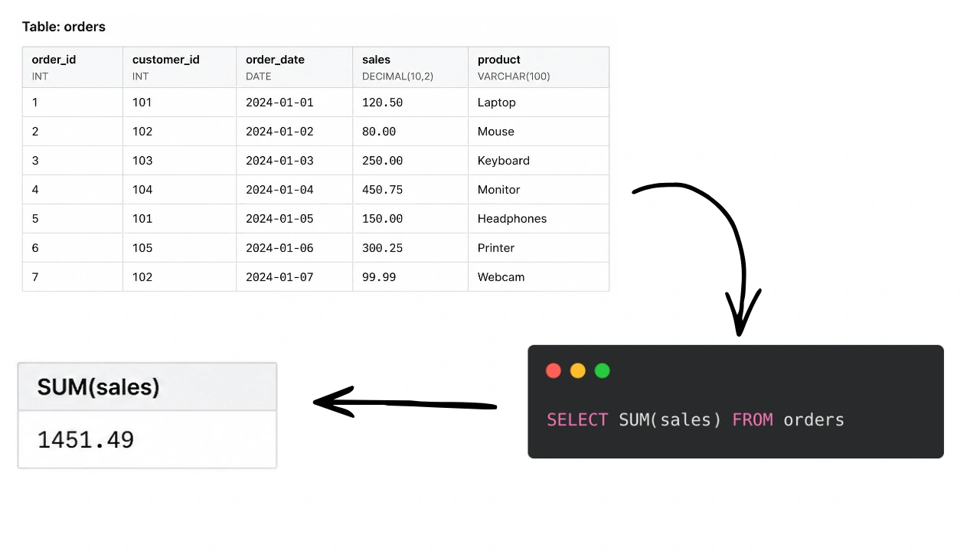Click the sales value 450.75

382,190
